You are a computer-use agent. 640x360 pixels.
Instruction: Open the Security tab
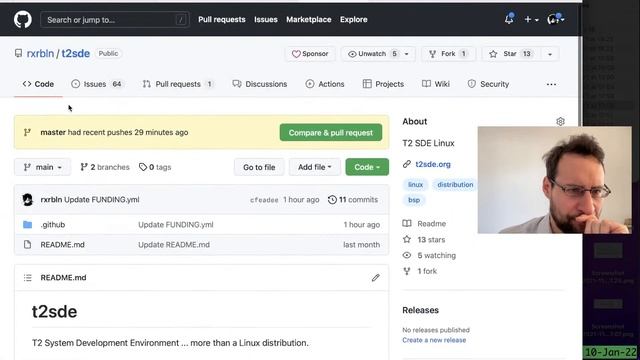(x=489, y=84)
